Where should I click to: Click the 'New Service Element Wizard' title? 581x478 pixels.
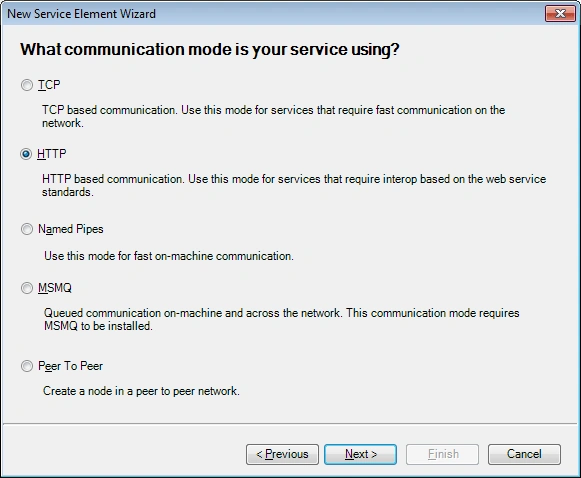(x=82, y=14)
